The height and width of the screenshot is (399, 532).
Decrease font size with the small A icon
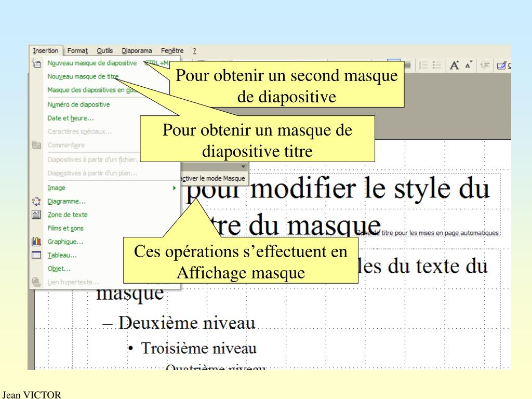click(x=468, y=65)
